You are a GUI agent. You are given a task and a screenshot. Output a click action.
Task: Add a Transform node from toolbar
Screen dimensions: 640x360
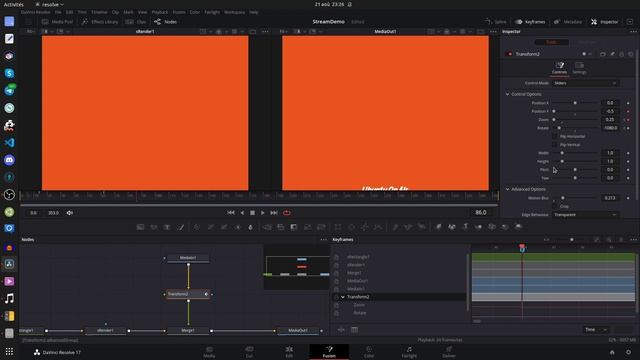[321, 227]
